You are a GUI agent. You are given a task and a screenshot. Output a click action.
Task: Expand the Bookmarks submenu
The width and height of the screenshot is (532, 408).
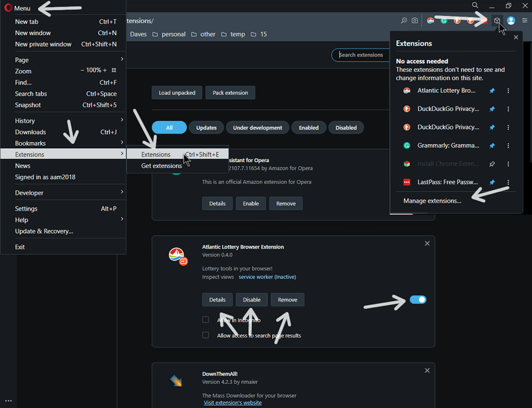pyautogui.click(x=63, y=143)
